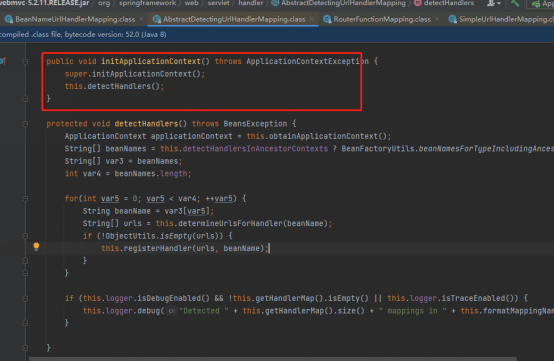Click the lightbulb intention icon in gutter
Viewport: 554px width, 362px height.
coord(36,247)
